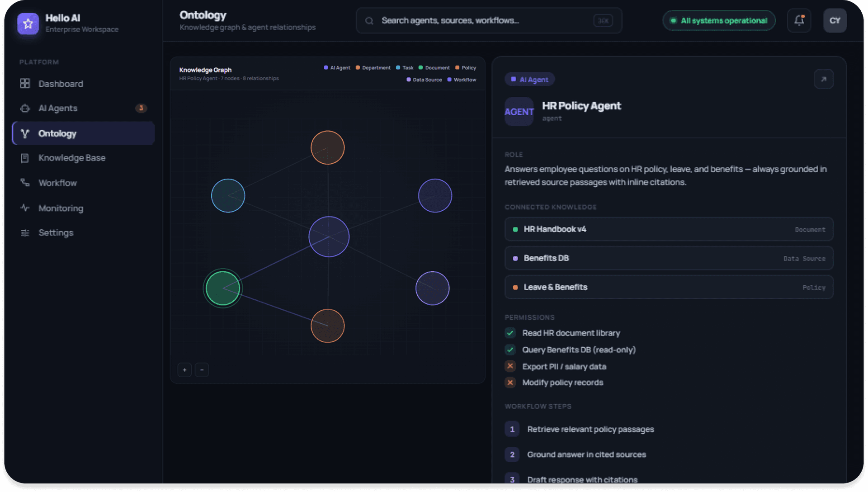Open the notifications bell
The image size is (868, 492).
pyautogui.click(x=799, y=20)
